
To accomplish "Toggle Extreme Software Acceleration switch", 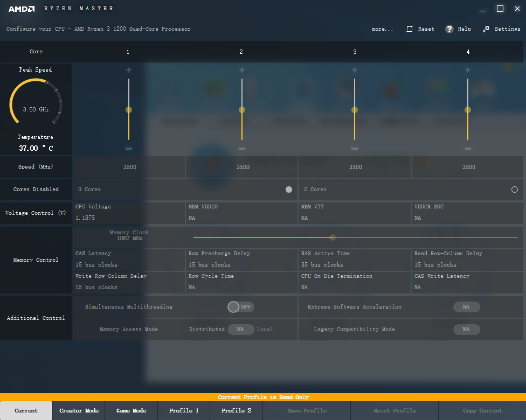I will point(467,307).
